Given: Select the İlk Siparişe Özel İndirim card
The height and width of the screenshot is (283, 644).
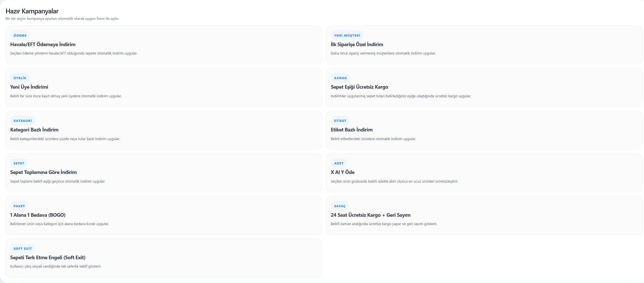Looking at the screenshot, I should tap(484, 45).
